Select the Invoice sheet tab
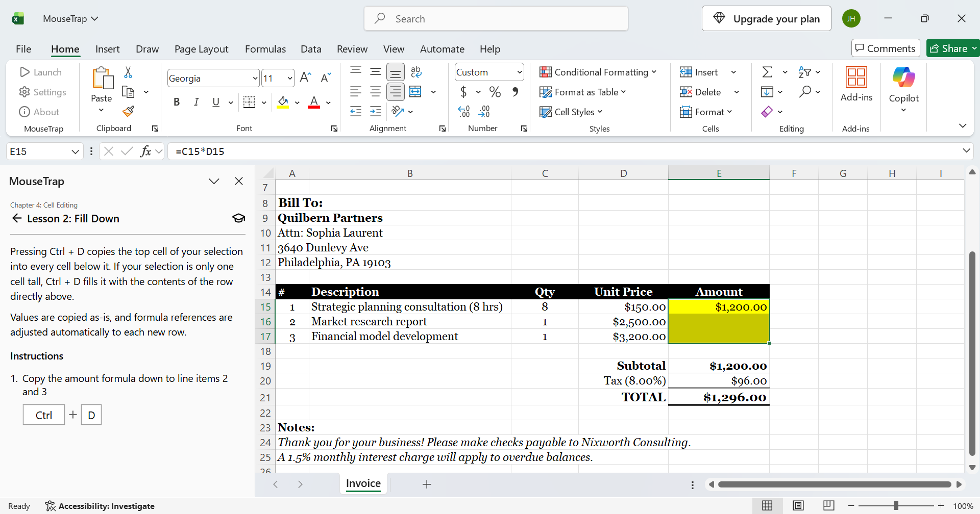This screenshot has height=514, width=980. [x=363, y=483]
